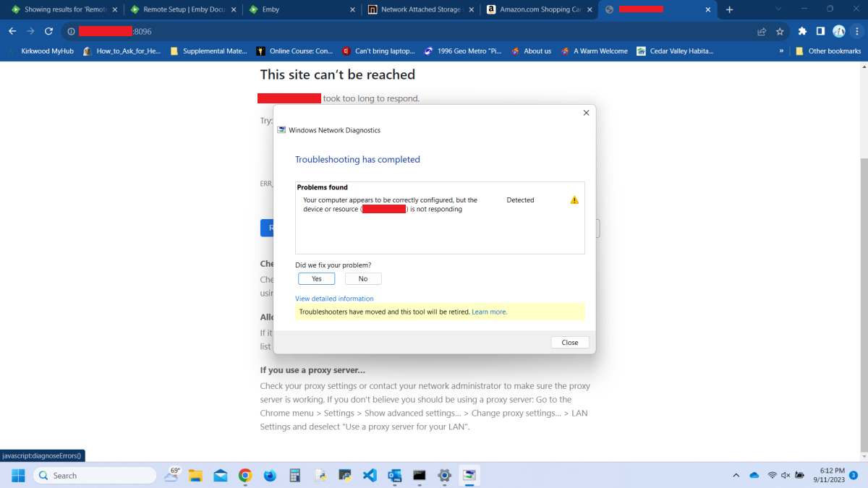
Task: Open the Cedar Valley Habitat bookmark
Action: 676,51
